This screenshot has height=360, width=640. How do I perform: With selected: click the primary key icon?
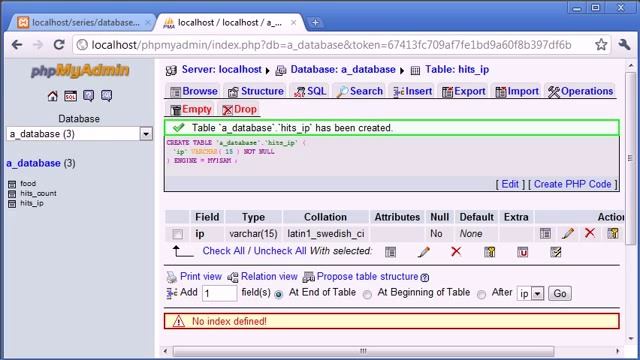[489, 252]
